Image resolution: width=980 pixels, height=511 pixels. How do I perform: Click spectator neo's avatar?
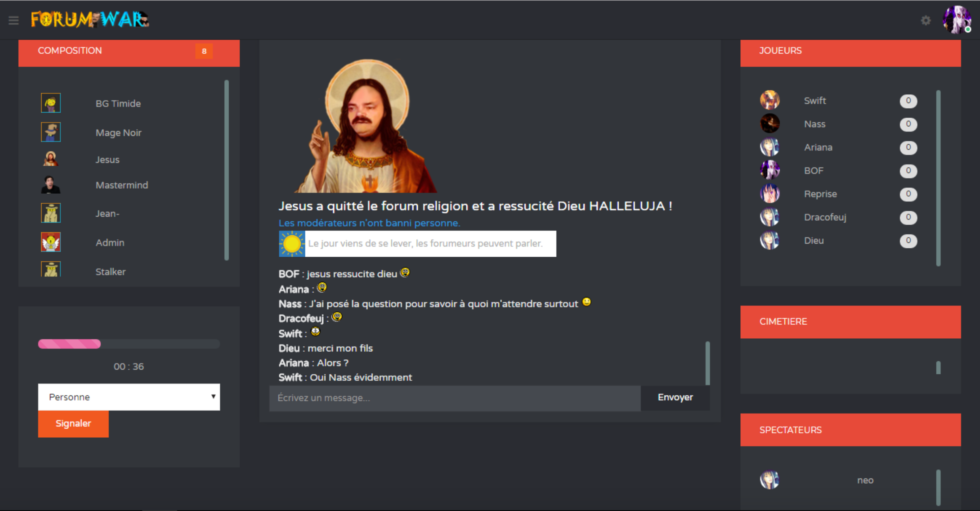point(770,480)
